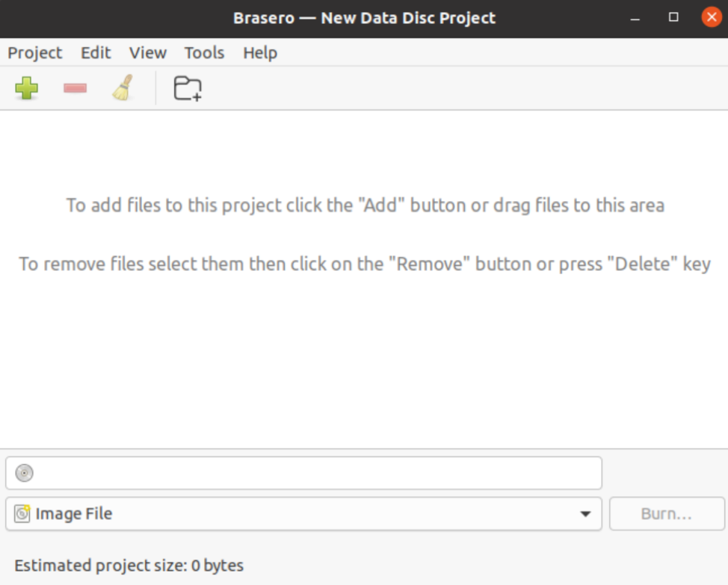Close the Brasero window
The image size is (728, 585).
click(x=712, y=17)
